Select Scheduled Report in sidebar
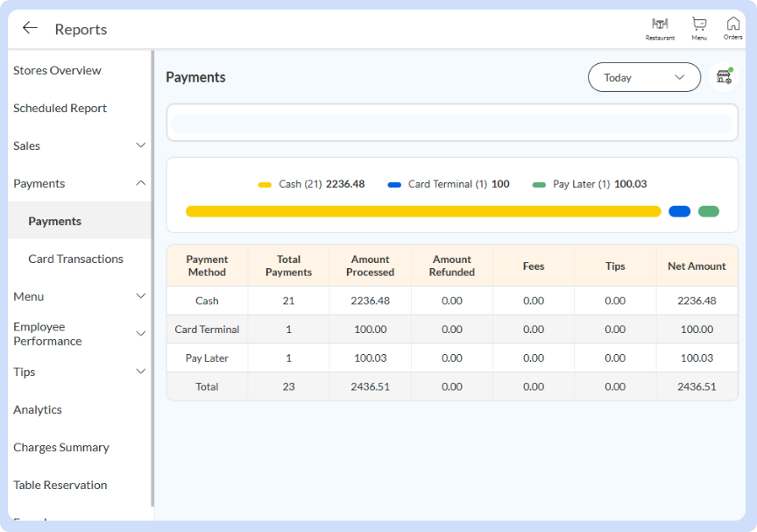757x532 pixels. coord(60,108)
